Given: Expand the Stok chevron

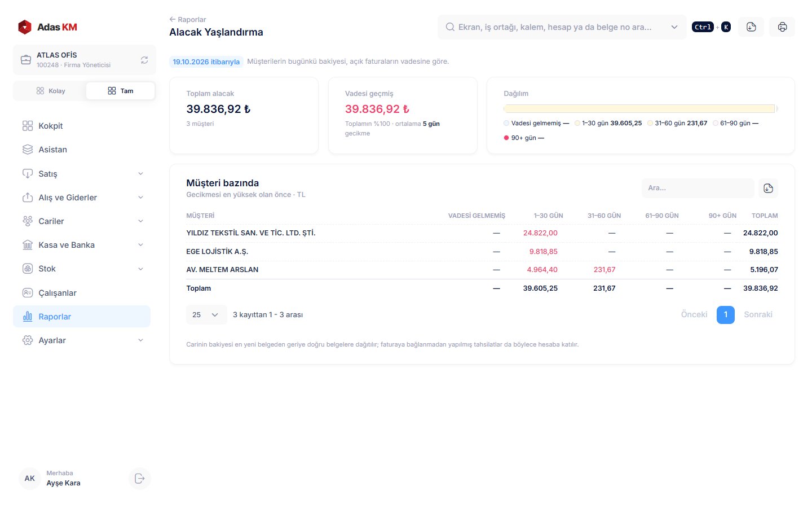Looking at the screenshot, I should click(140, 269).
